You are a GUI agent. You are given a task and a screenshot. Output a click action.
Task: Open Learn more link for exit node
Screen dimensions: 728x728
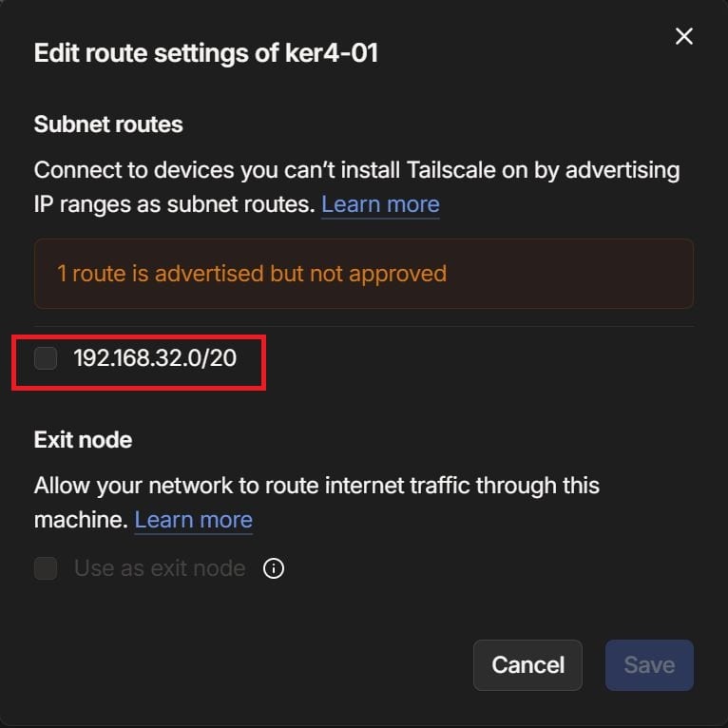[x=194, y=520]
